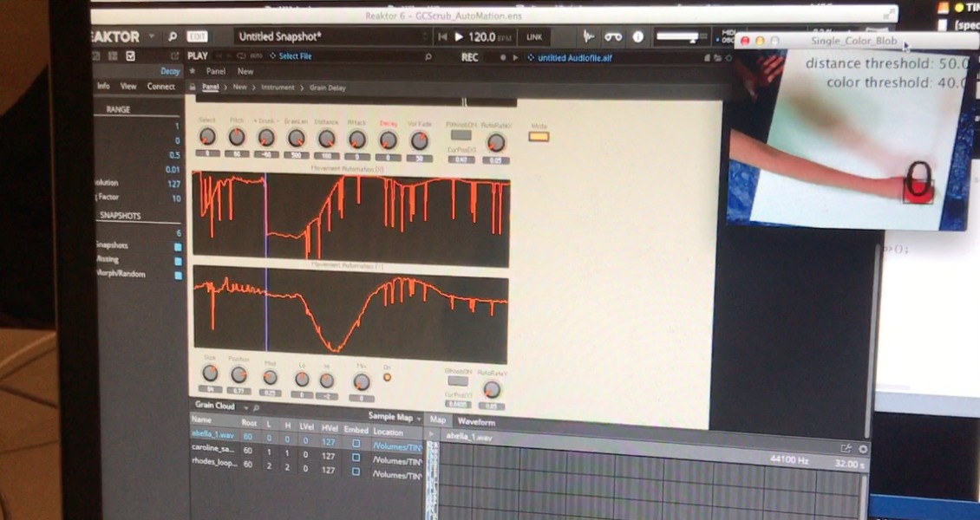Start playback with the play button by 120.0 BPM
The image size is (980, 520).
[459, 37]
